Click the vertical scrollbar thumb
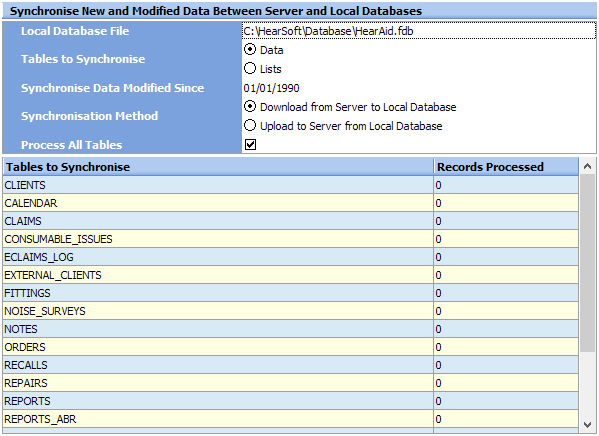The image size is (599, 436). 588,263
